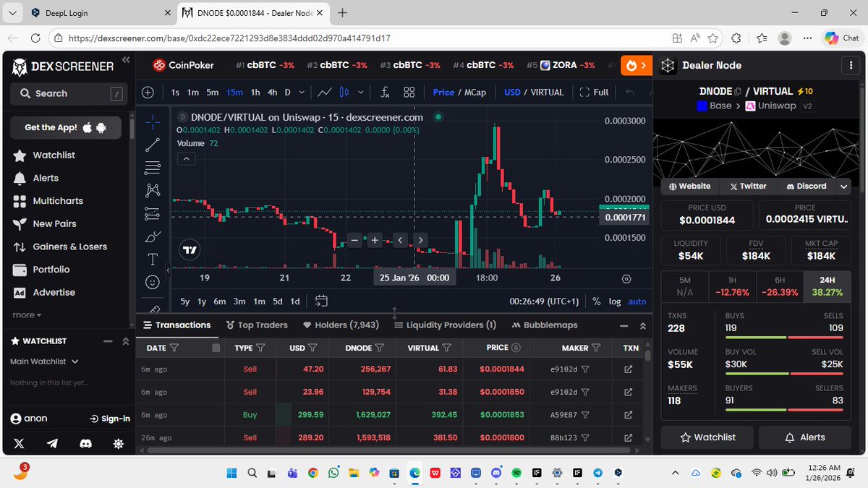This screenshot has height=488, width=868.
Task: Open the emoji icons tool
Action: point(153,282)
